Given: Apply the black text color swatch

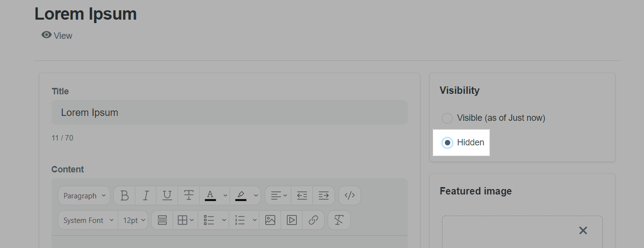Looking at the screenshot, I should [x=210, y=195].
